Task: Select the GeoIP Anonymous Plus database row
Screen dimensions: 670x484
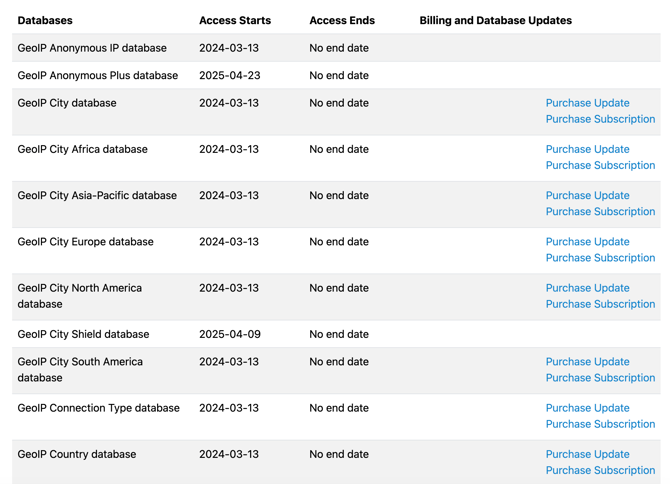Action: [97, 75]
